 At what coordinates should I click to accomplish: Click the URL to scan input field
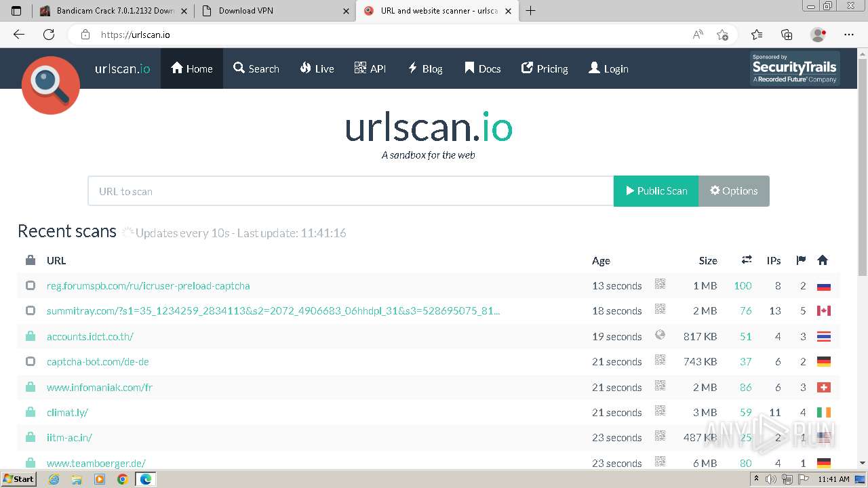(x=351, y=191)
